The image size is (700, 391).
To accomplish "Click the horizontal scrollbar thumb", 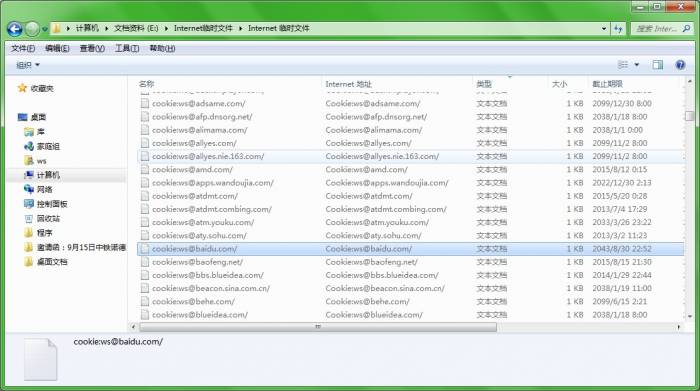I will click(318, 327).
